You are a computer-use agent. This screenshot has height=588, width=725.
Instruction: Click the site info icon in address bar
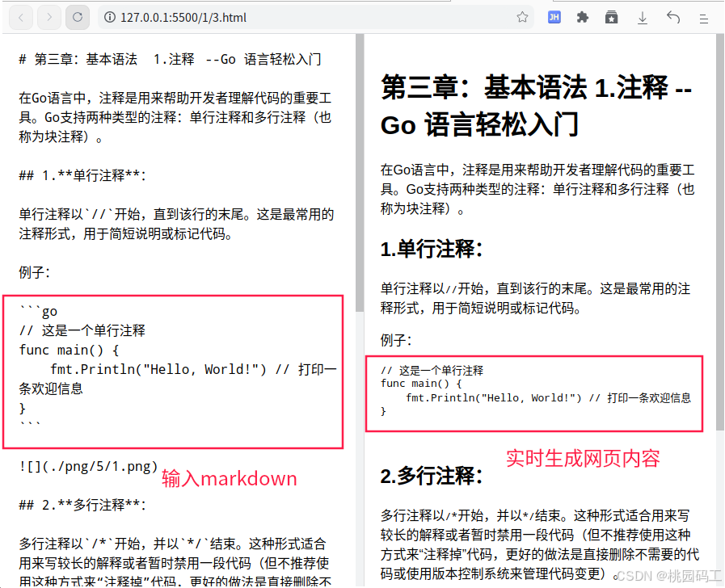(110, 18)
